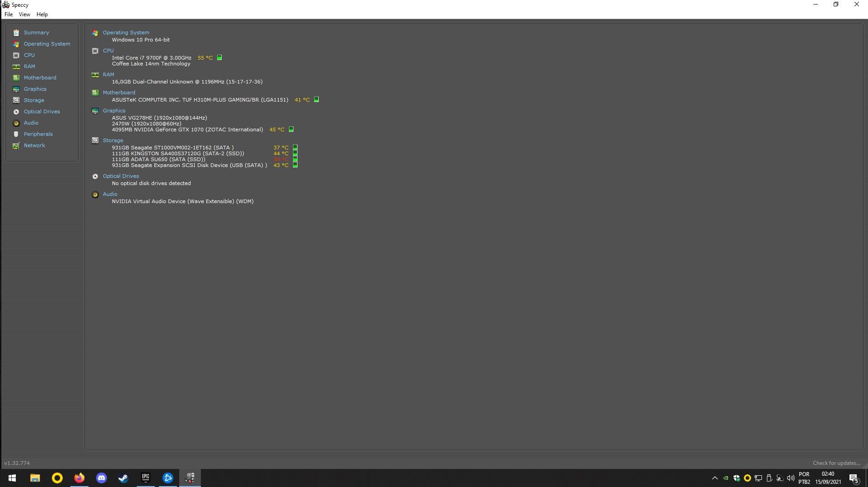Click the CPU chip sidebar icon

[x=16, y=55]
